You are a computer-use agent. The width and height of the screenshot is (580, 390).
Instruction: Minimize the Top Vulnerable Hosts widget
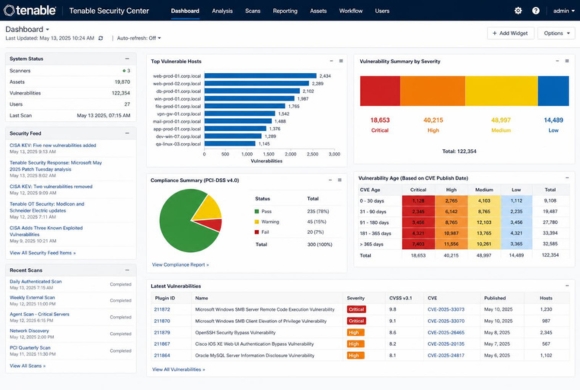tap(331, 61)
